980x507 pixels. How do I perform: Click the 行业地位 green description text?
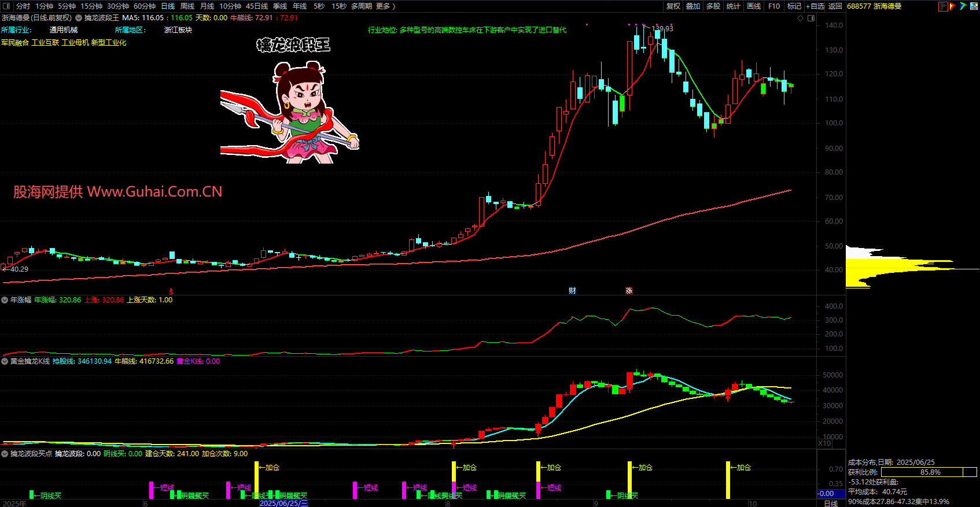click(x=467, y=30)
